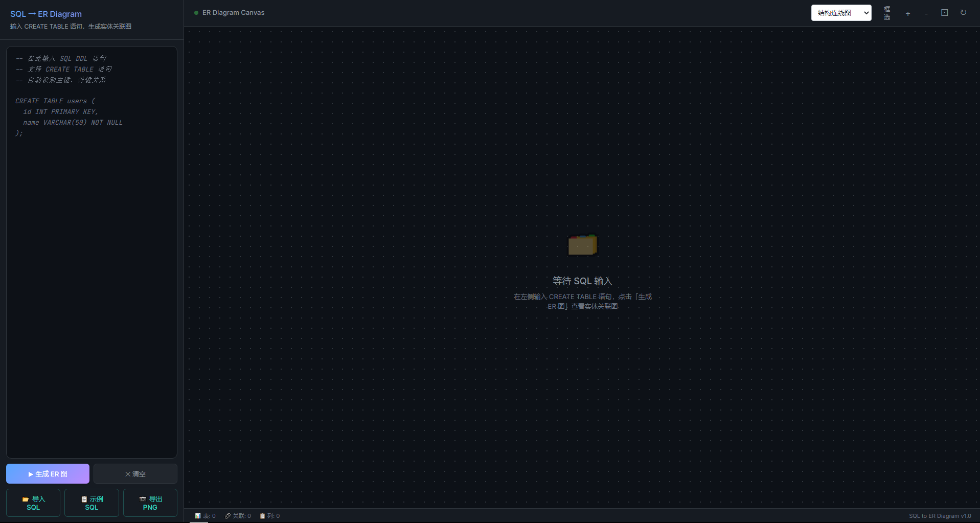
Task: Reset the canvas with the refresh icon
Action: [x=963, y=13]
